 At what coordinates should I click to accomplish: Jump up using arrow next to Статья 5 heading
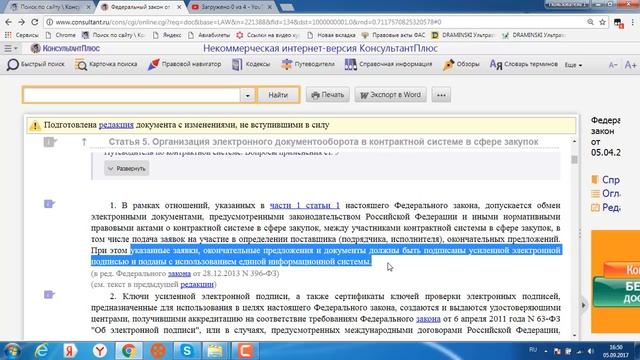click(84, 142)
